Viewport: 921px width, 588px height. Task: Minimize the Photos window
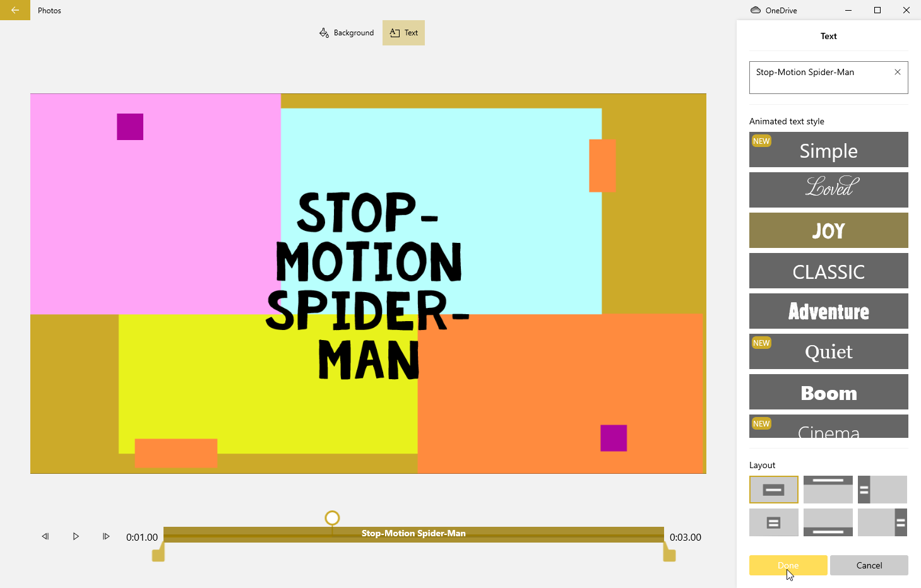coord(848,10)
